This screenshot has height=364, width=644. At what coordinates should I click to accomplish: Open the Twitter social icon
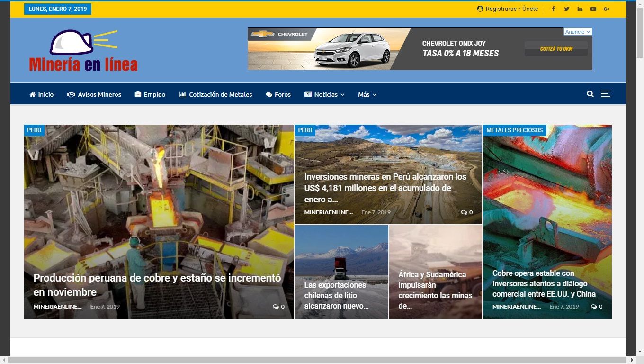566,9
